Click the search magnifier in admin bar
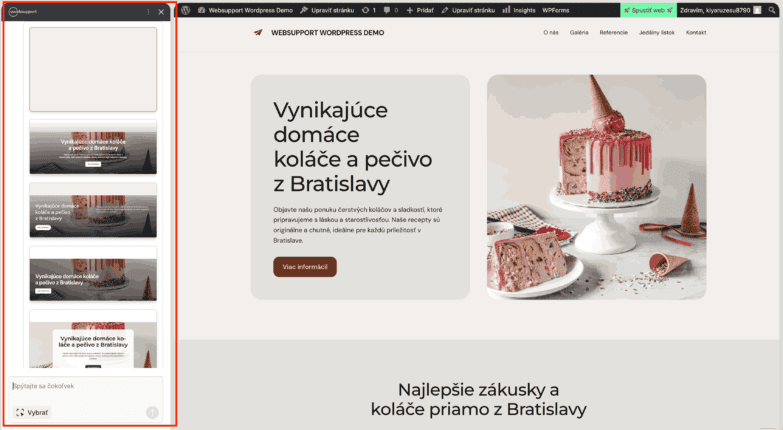This screenshot has width=783, height=430. [772, 10]
